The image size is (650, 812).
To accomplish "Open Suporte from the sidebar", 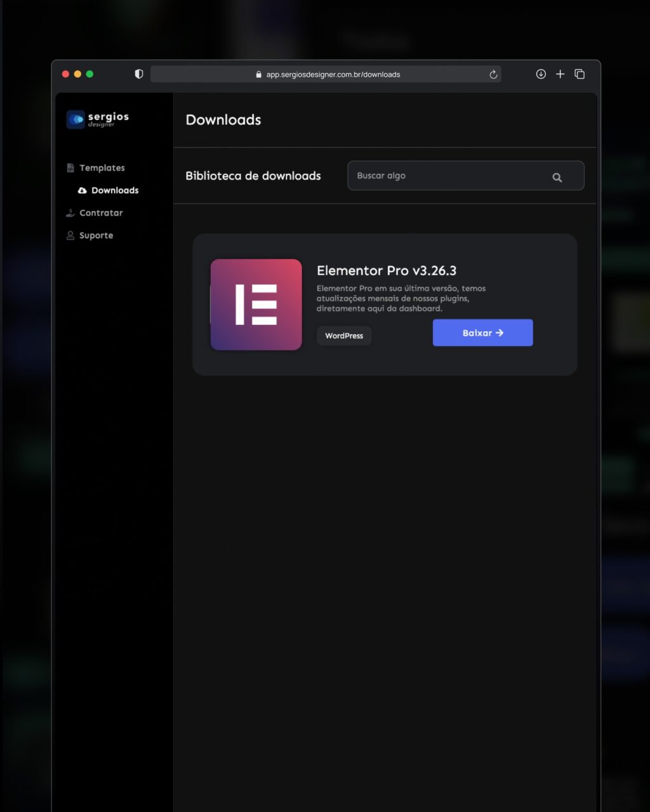I will tap(96, 235).
